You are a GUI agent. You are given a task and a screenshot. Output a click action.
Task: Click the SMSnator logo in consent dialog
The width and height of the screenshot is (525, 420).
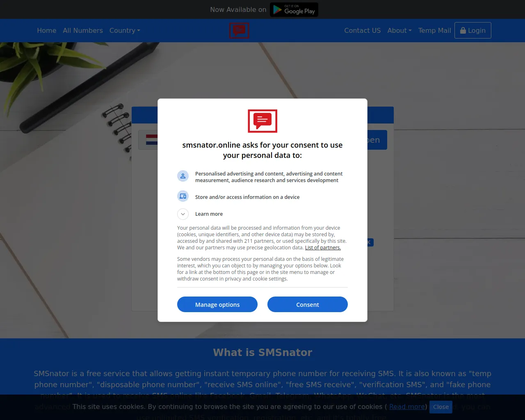(x=262, y=121)
